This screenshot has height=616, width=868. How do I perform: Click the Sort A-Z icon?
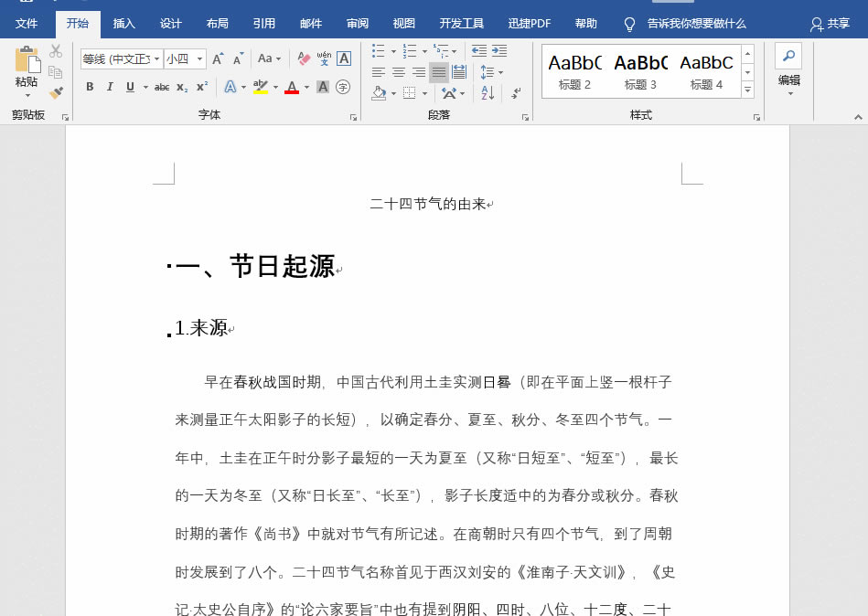tap(488, 92)
